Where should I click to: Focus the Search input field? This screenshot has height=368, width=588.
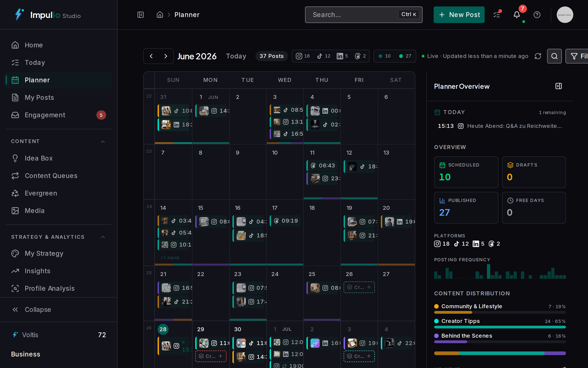point(364,15)
